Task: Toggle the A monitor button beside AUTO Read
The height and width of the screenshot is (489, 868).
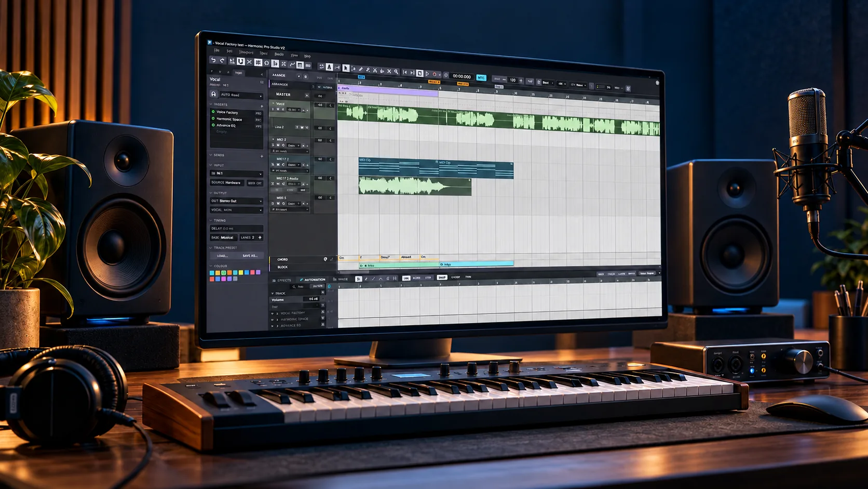Action: (x=213, y=94)
